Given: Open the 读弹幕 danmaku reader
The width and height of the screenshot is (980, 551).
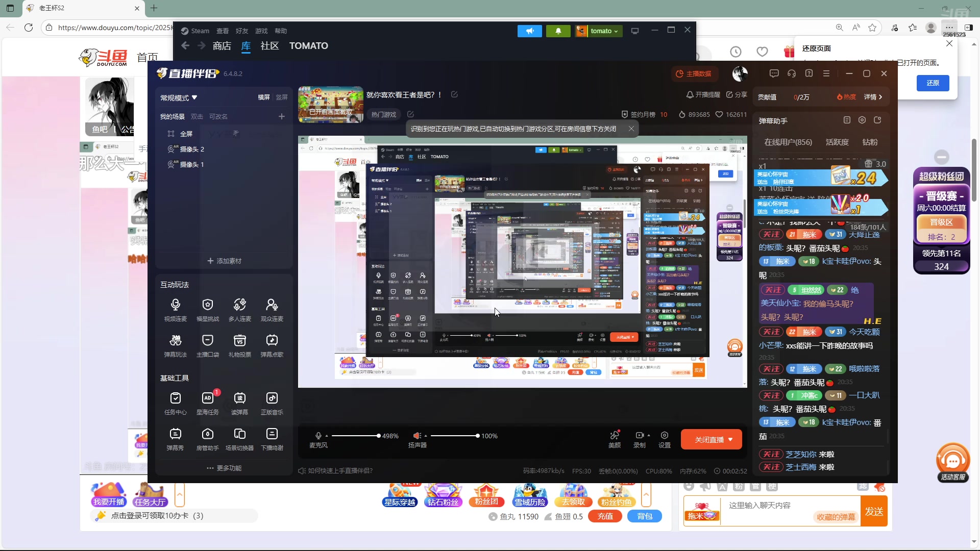Looking at the screenshot, I should tap(239, 403).
